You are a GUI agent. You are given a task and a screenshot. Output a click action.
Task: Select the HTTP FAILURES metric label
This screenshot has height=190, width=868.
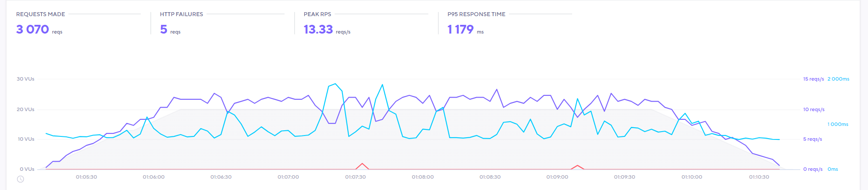(181, 14)
